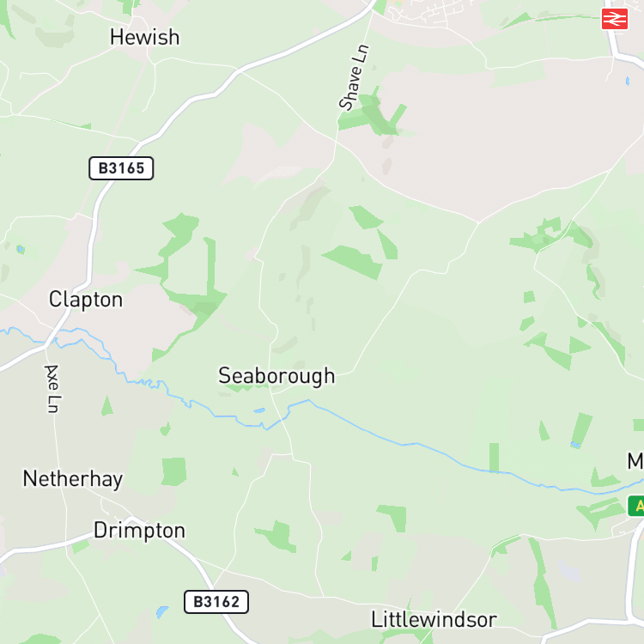
Task: Click the railway station icon
Action: pyautogui.click(x=615, y=19)
